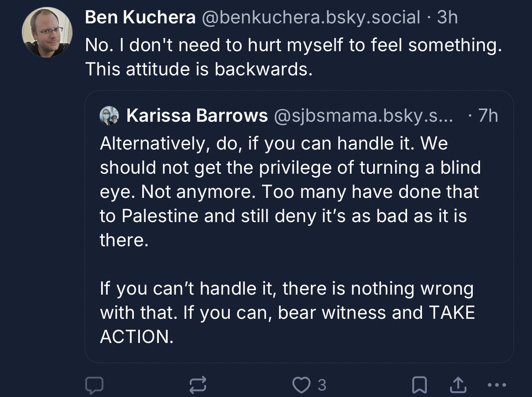
Task: Click the 3h post timestamp
Action: click(447, 17)
